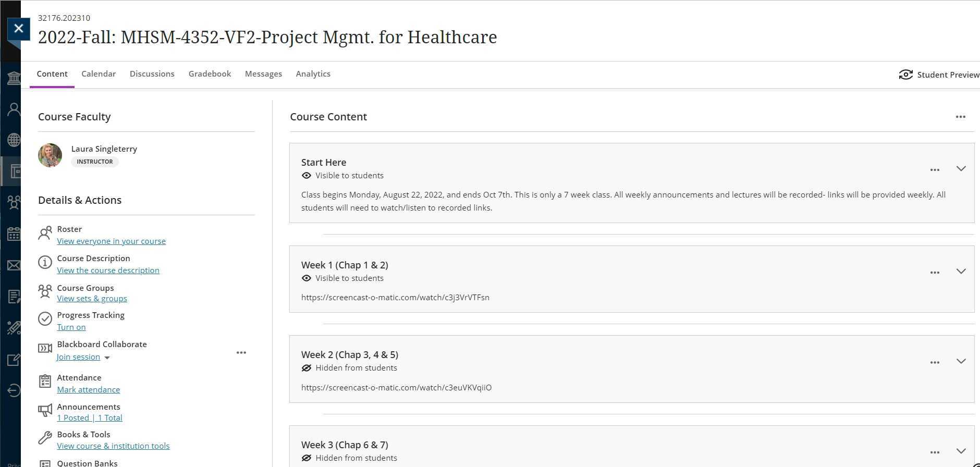Click Laura Singleterry's profile photo
Image resolution: width=980 pixels, height=467 pixels.
coord(50,155)
